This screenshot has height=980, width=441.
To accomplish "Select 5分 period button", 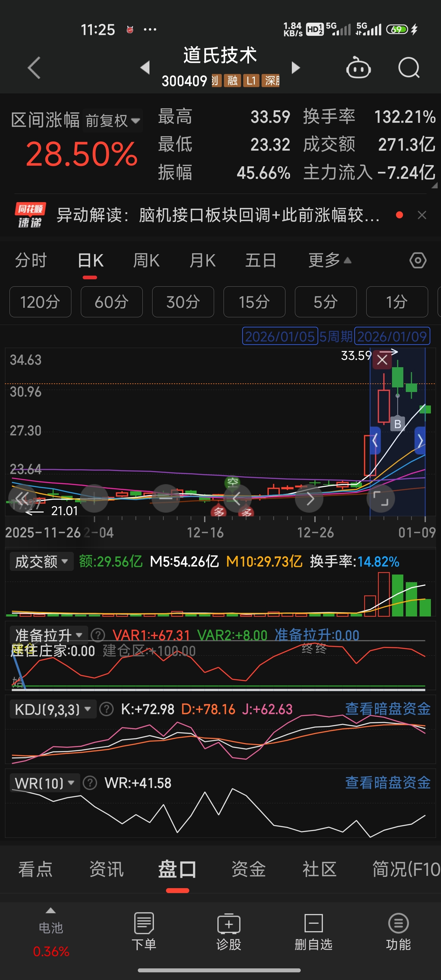I will pyautogui.click(x=326, y=302).
